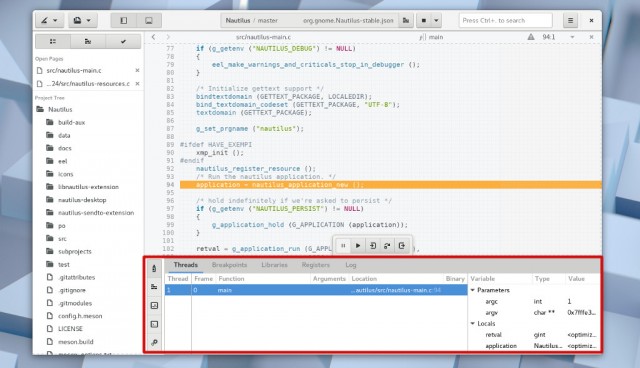Select the main frame row in threads
Screen dimensions: 640x368
[316, 290]
